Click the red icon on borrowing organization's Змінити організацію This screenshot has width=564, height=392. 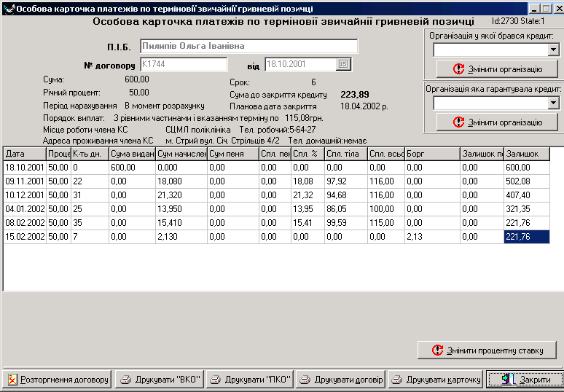tap(458, 68)
